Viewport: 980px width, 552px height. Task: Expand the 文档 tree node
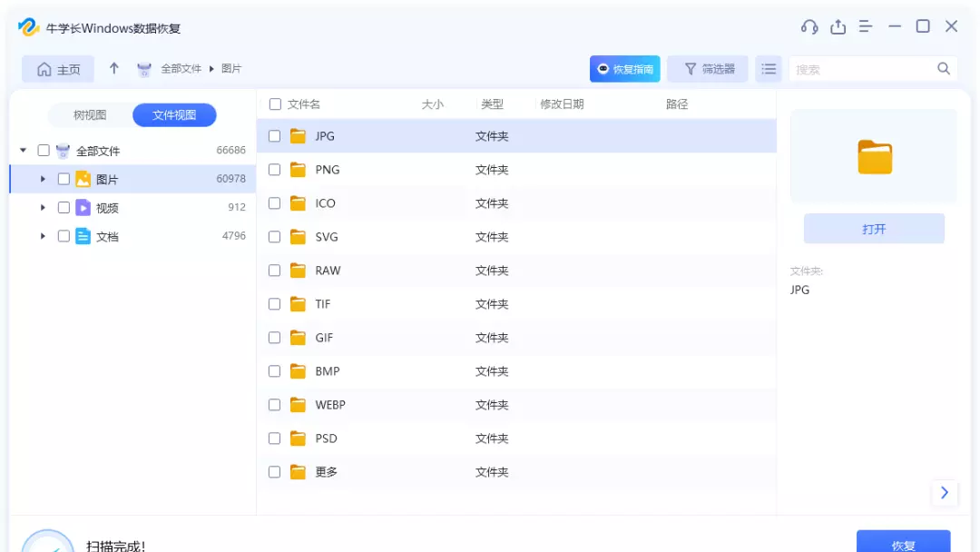click(43, 236)
